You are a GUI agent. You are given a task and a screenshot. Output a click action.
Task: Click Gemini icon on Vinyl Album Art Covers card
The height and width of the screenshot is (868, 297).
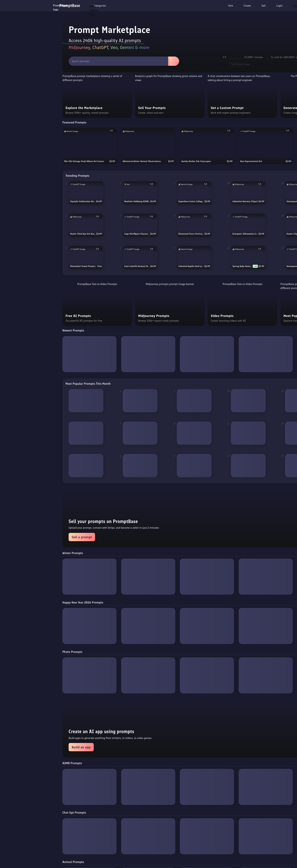click(65, 131)
